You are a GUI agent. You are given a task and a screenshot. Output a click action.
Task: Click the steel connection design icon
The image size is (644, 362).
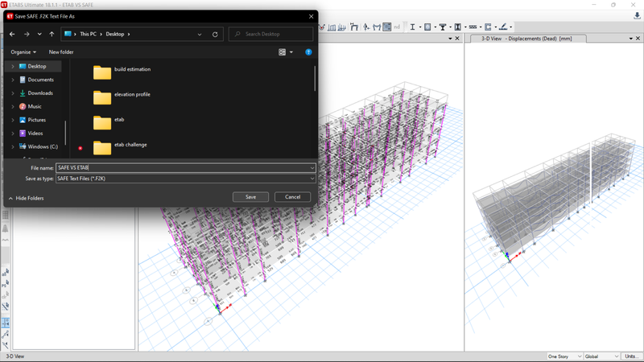(503, 27)
